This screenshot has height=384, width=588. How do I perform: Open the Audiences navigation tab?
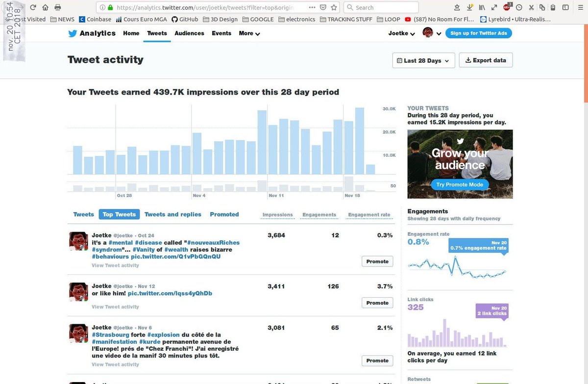pos(189,33)
